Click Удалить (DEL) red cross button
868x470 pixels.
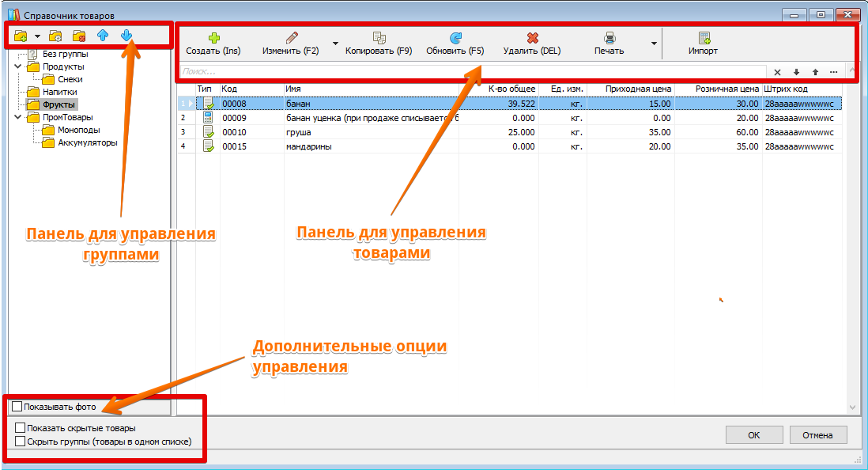point(532,44)
